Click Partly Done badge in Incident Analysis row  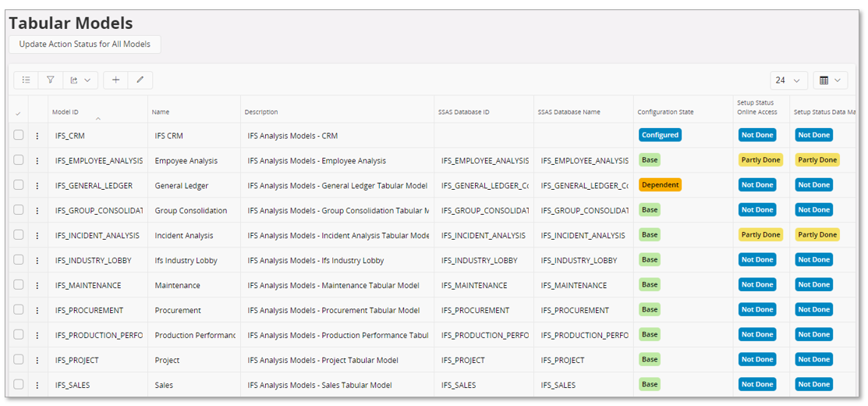coord(760,235)
